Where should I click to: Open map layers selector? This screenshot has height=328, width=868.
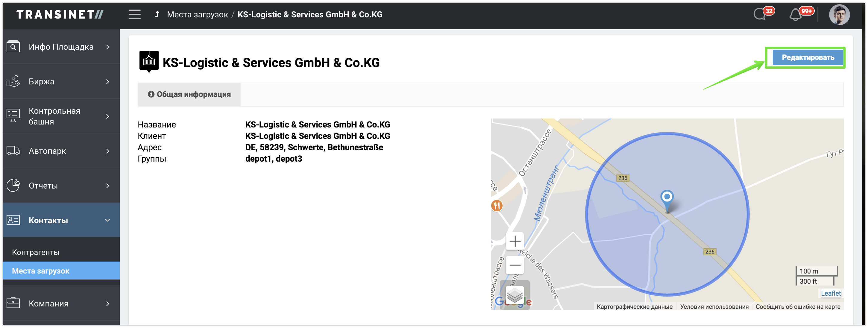click(x=515, y=295)
